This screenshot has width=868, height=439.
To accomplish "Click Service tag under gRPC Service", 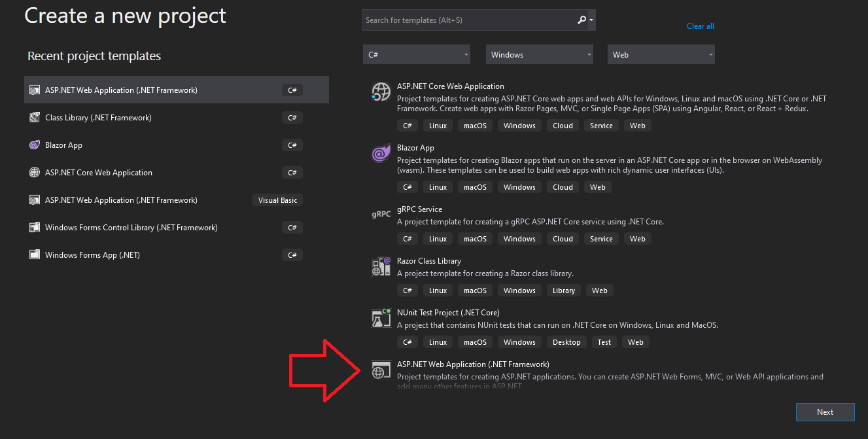I will pos(601,239).
